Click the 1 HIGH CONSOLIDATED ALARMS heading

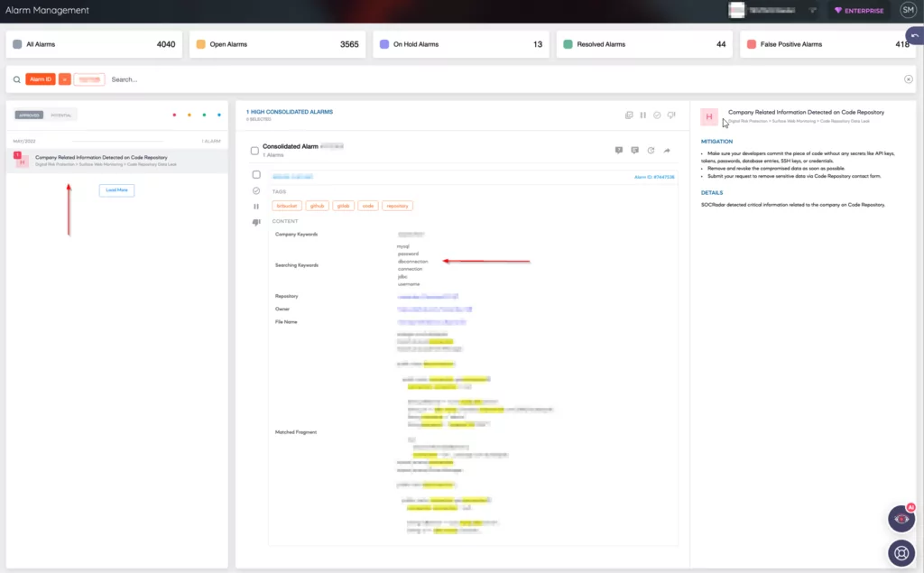tap(290, 111)
